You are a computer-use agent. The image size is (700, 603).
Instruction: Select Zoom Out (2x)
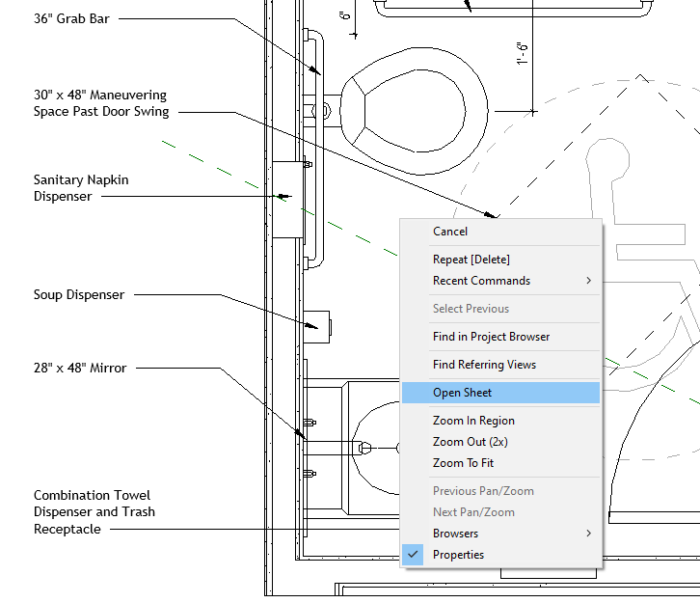(x=470, y=442)
